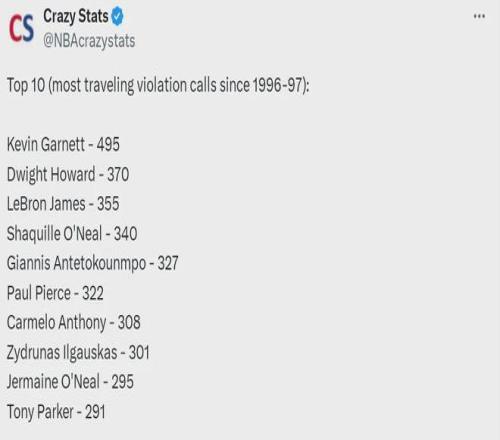Screen dimensions: 500x440
Task: Select the name Carmelo Anthony
Action: (x=56, y=323)
